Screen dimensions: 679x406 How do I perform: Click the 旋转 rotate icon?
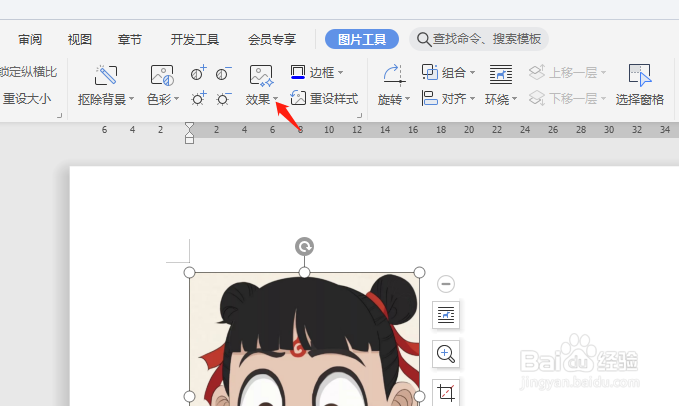394,75
